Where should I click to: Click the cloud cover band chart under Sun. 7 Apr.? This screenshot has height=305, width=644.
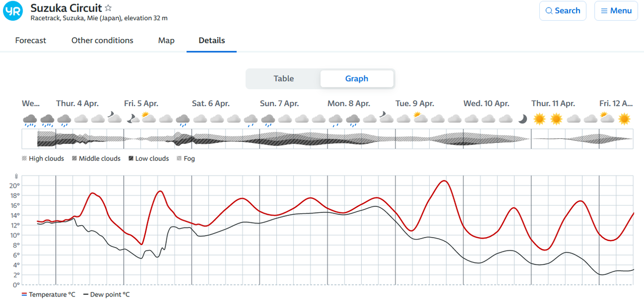pyautogui.click(x=293, y=138)
